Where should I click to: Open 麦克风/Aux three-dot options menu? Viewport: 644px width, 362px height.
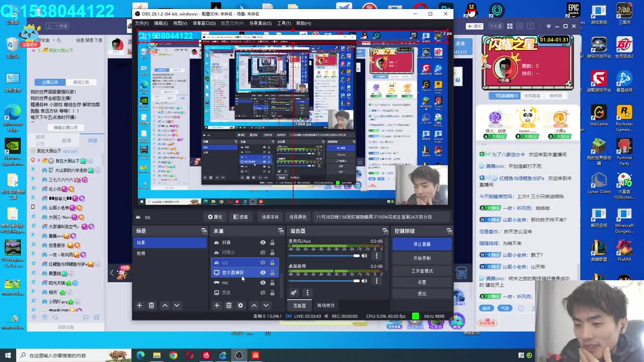tap(376, 256)
